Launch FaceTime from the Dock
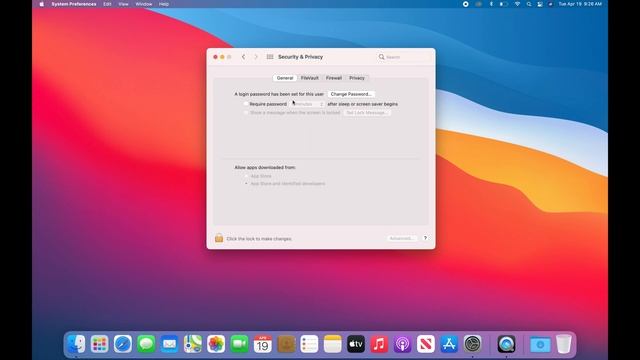Image resolution: width=640 pixels, height=360 pixels. [239, 344]
